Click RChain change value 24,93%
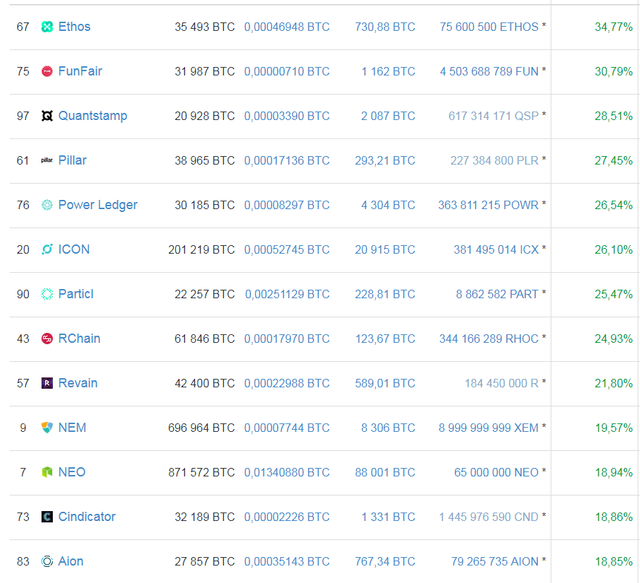Screen dimensions: 640x583 click(613, 338)
